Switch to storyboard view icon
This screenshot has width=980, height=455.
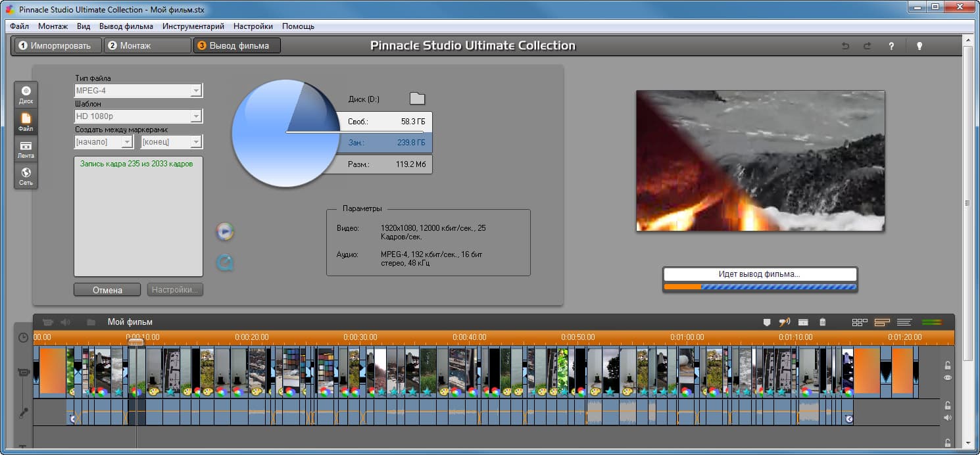point(859,322)
